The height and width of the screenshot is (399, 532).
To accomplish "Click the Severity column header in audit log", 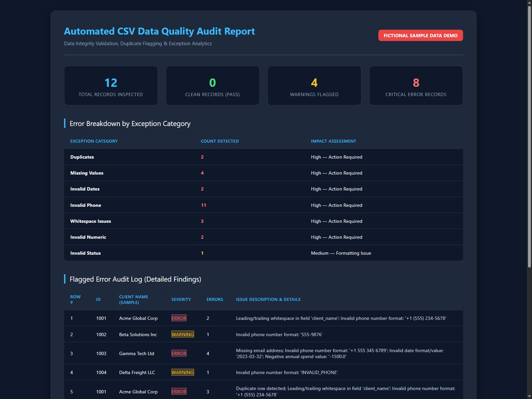I will click(181, 300).
